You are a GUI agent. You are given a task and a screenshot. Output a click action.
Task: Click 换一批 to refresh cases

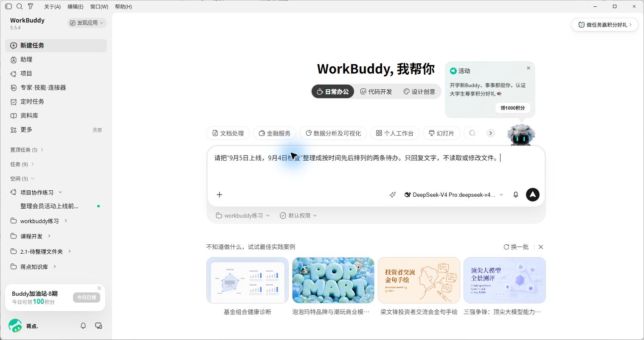click(x=516, y=247)
